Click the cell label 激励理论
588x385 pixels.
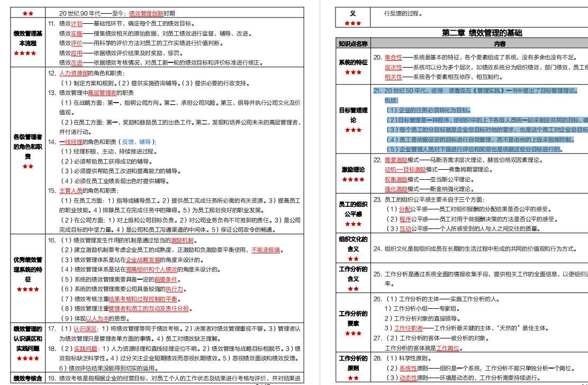pyautogui.click(x=353, y=170)
